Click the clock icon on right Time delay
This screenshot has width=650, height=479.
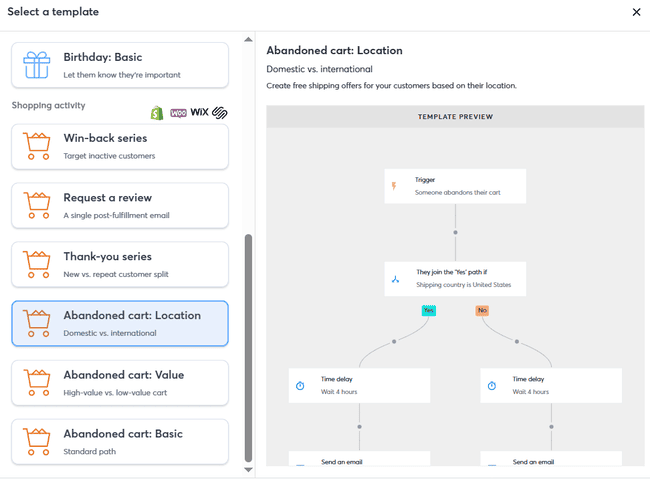[492, 385]
